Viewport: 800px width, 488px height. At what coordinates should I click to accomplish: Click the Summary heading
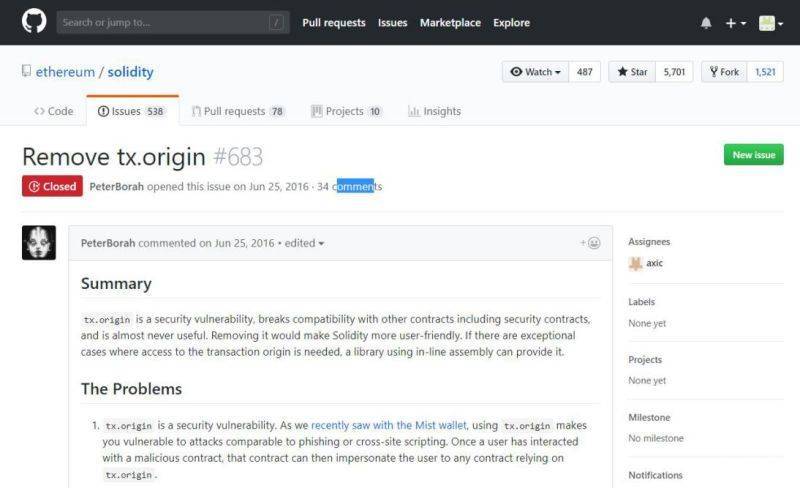click(x=116, y=283)
